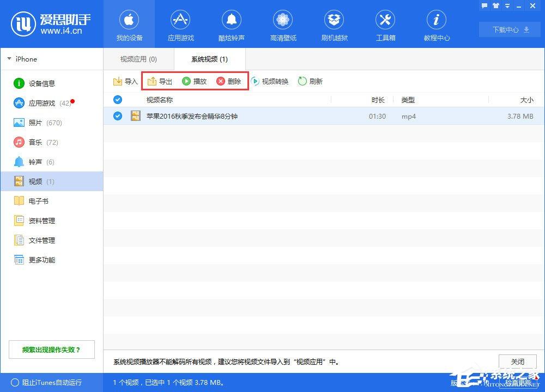This screenshot has width=545, height=392.
Task: Open the 应用游戏 panel from top navigation
Action: pos(180,24)
